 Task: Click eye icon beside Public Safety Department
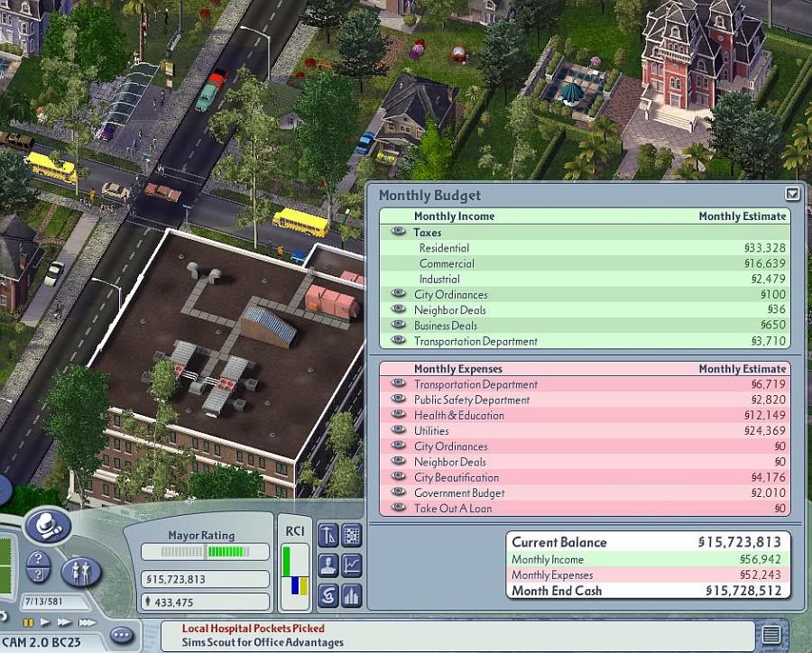click(x=398, y=399)
